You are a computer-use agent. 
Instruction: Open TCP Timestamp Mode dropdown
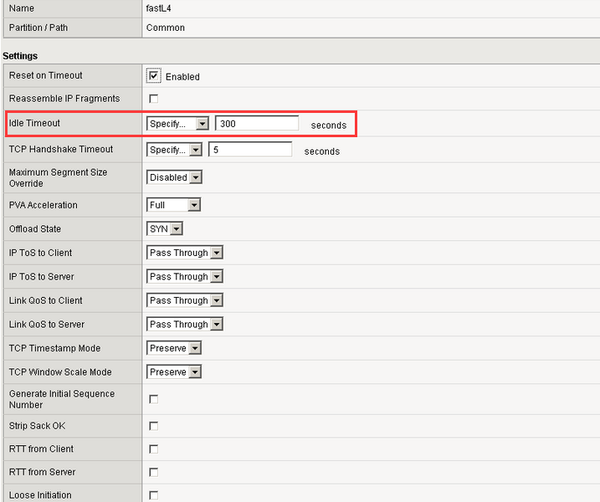coord(175,348)
